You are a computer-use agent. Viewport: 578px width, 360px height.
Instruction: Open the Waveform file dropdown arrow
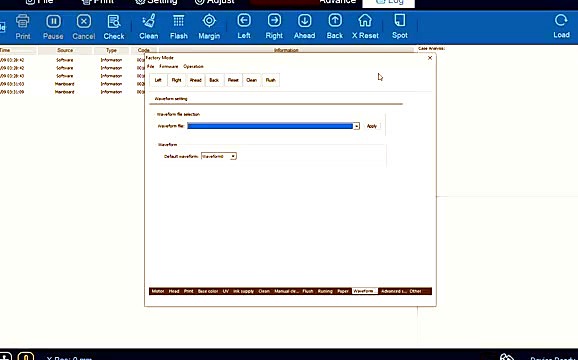coord(356,126)
